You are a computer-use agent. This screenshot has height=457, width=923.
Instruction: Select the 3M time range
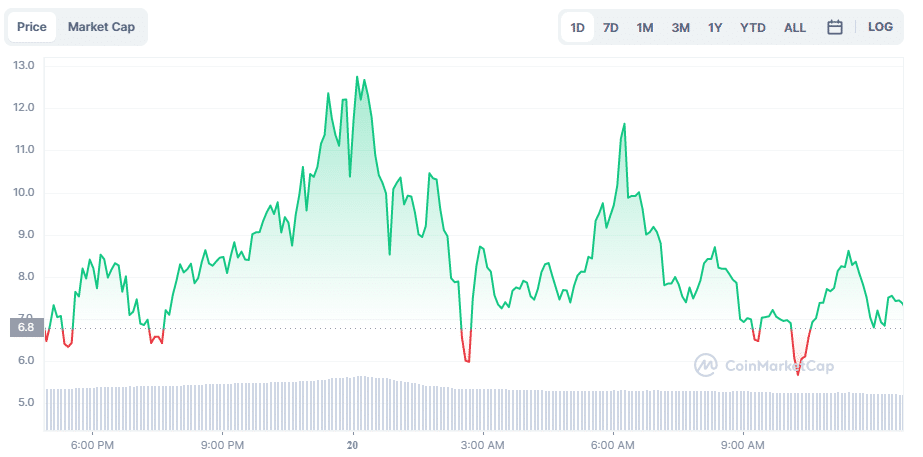click(x=680, y=27)
